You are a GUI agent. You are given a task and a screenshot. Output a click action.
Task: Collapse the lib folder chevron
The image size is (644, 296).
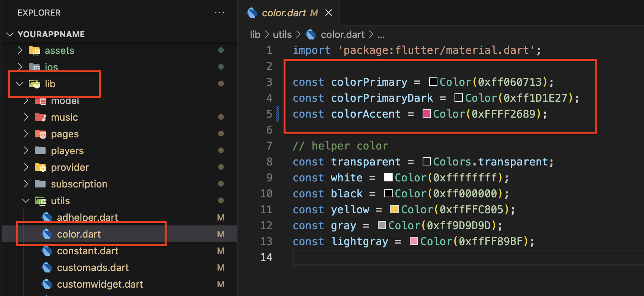coord(20,84)
